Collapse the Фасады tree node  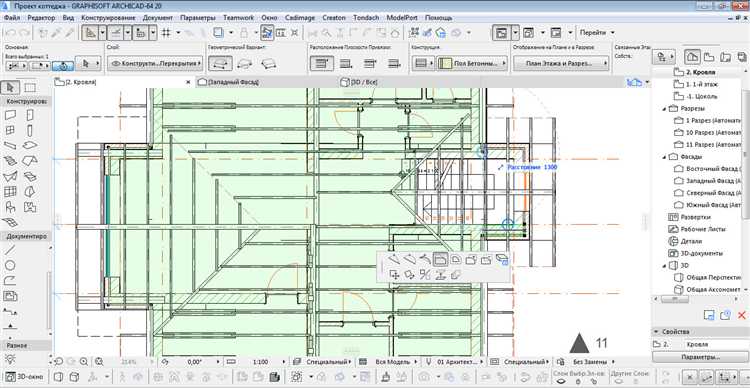(664, 157)
